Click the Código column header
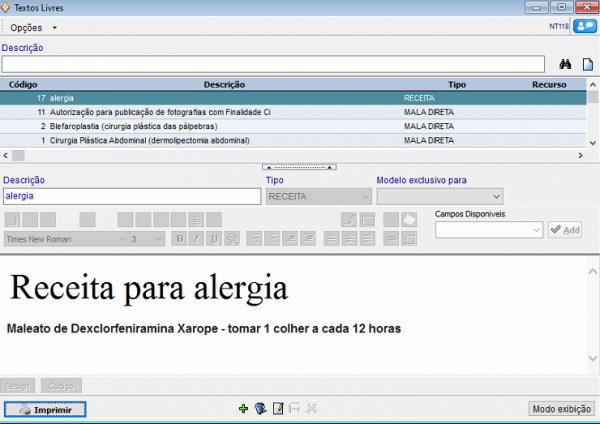The image size is (600, 424). 23,85
